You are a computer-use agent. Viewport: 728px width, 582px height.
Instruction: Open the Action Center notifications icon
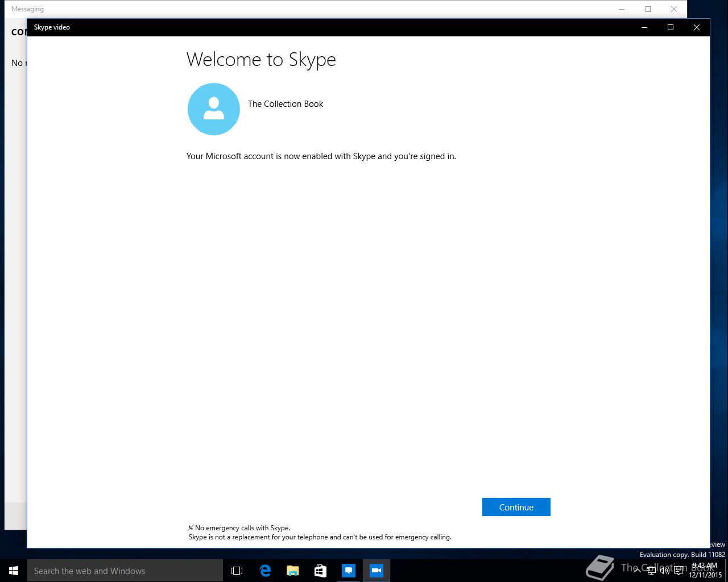click(x=679, y=571)
